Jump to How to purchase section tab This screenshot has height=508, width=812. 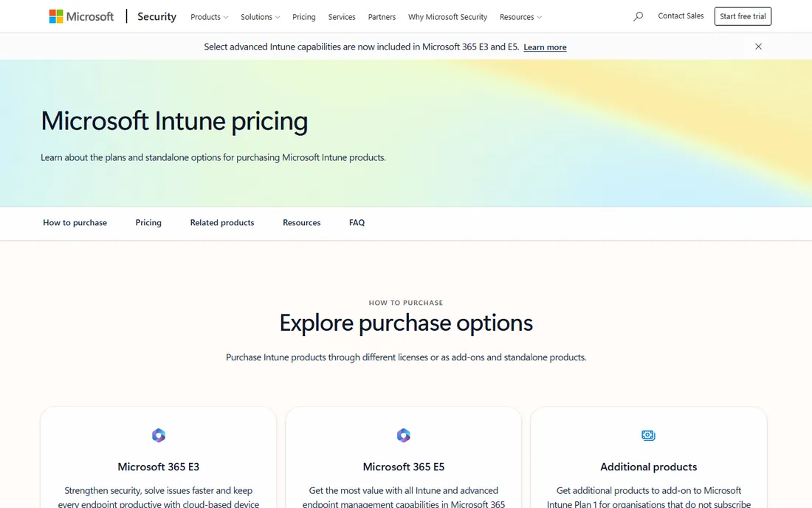tap(75, 223)
